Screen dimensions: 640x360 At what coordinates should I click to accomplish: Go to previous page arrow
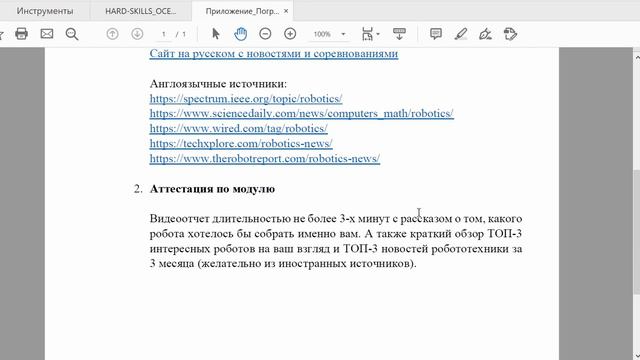(x=112, y=34)
